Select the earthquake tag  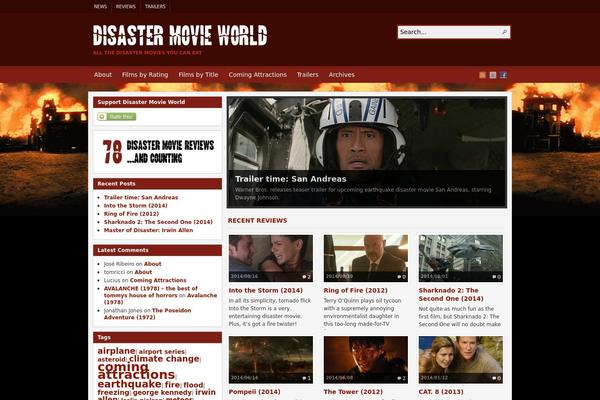pyautogui.click(x=129, y=384)
